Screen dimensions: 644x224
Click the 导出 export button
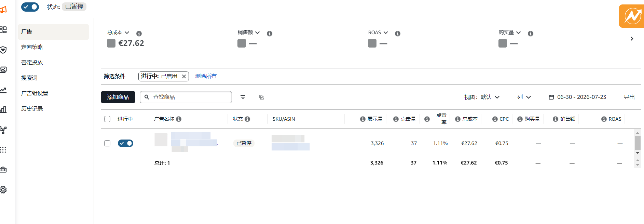click(629, 97)
